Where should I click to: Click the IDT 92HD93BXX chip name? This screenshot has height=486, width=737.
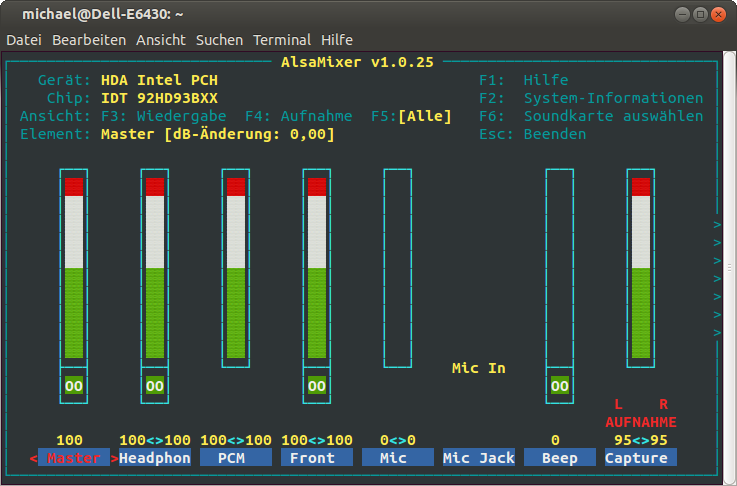pyautogui.click(x=159, y=98)
